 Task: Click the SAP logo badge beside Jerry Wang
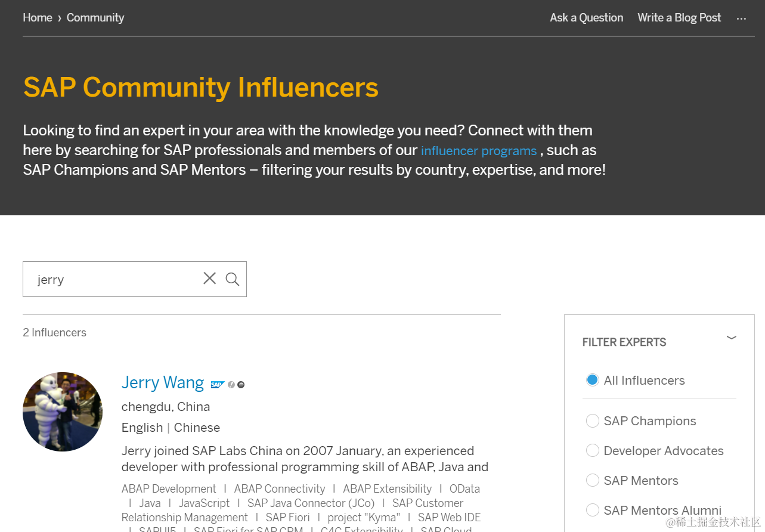coord(217,385)
